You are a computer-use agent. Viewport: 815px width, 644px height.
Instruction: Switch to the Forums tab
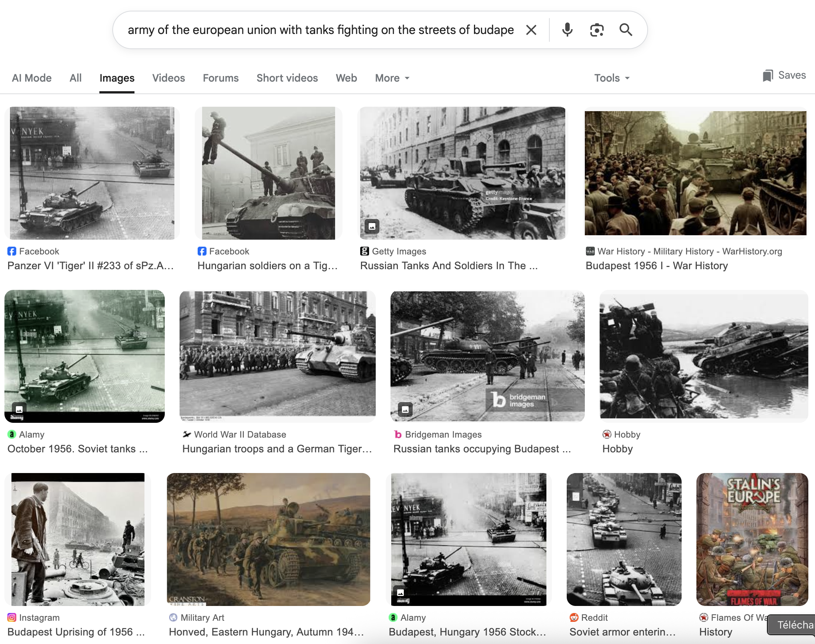pyautogui.click(x=221, y=78)
